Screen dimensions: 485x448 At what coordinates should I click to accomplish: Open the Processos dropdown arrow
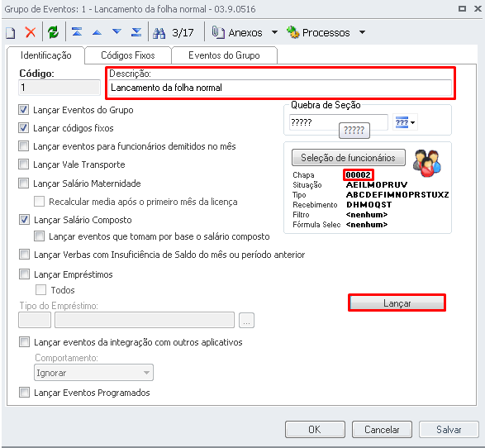(x=362, y=32)
